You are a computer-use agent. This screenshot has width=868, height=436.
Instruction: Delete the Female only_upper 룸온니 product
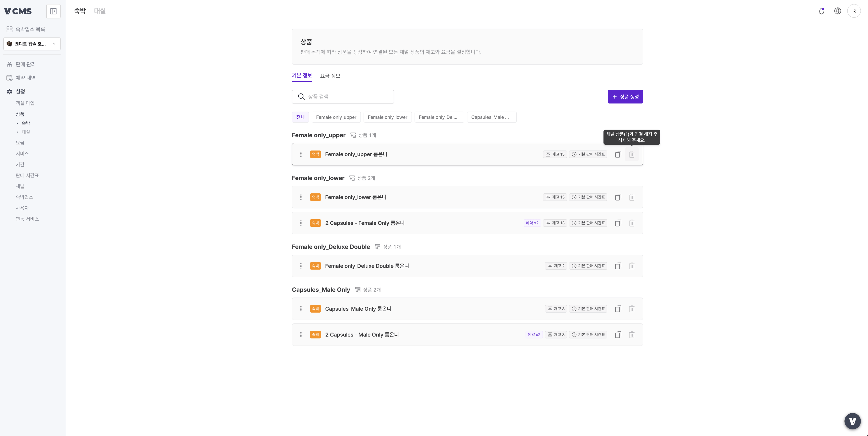632,154
